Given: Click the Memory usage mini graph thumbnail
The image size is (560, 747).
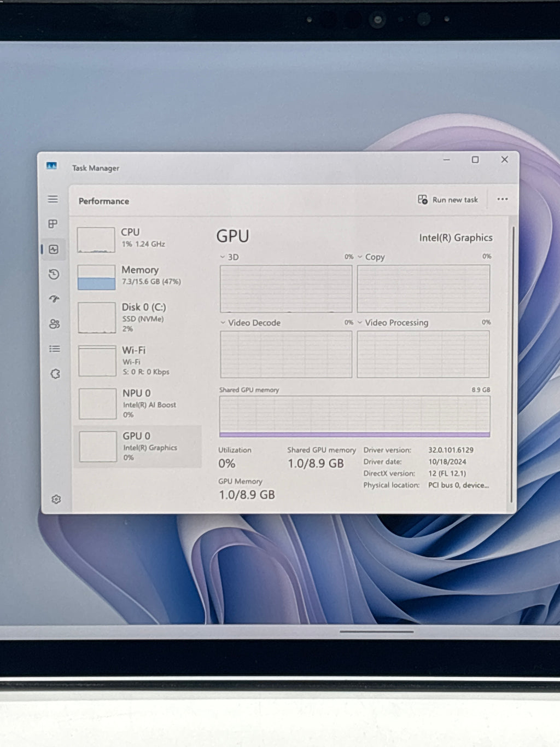Looking at the screenshot, I should (97, 277).
